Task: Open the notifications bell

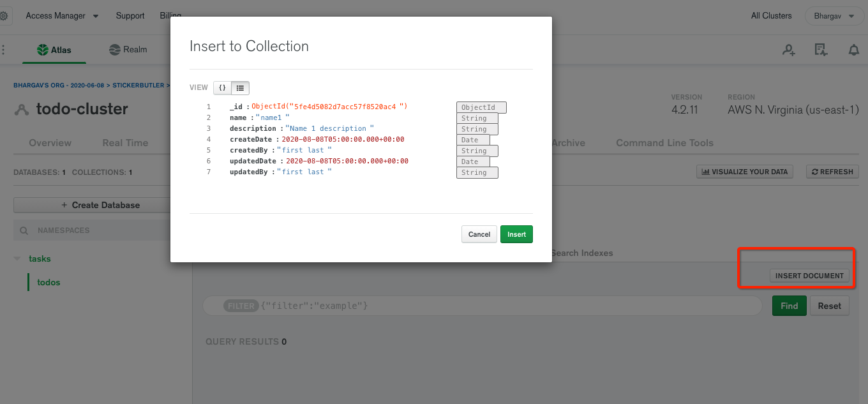Action: 854,49
